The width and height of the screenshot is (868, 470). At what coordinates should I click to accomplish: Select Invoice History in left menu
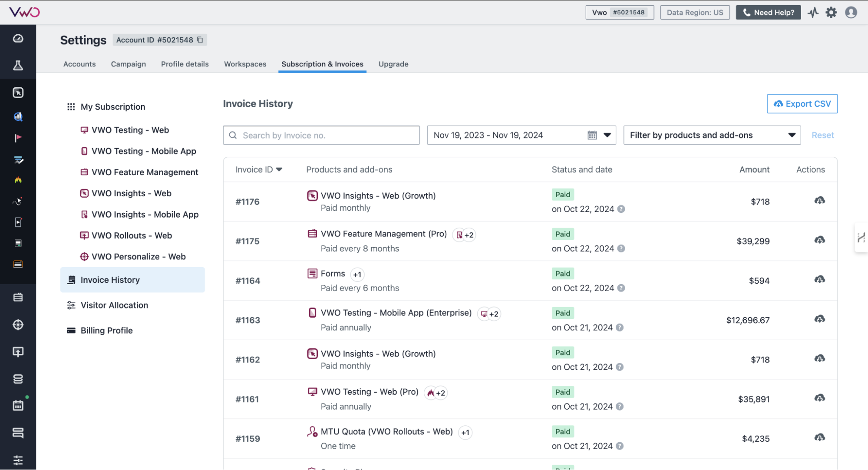[132, 280]
